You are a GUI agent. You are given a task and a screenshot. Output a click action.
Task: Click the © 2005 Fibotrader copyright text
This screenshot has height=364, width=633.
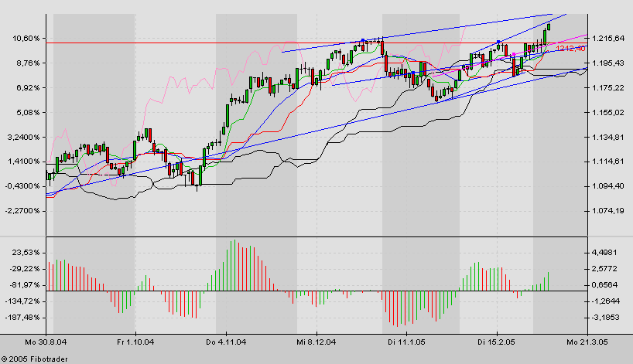(33, 358)
